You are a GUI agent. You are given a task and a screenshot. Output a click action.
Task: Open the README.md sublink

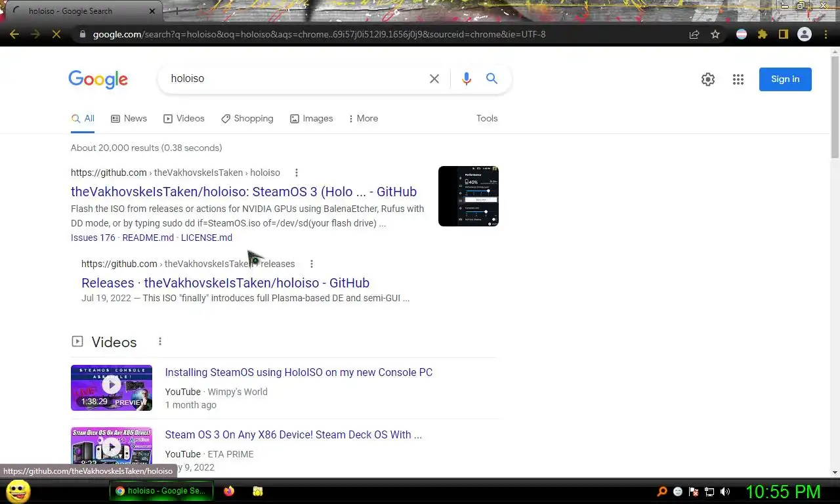[148, 238]
